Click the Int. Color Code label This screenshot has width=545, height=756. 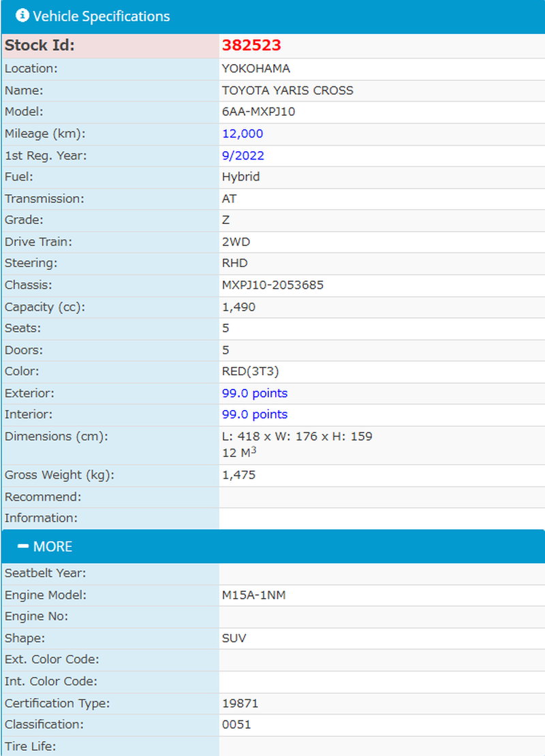click(50, 681)
